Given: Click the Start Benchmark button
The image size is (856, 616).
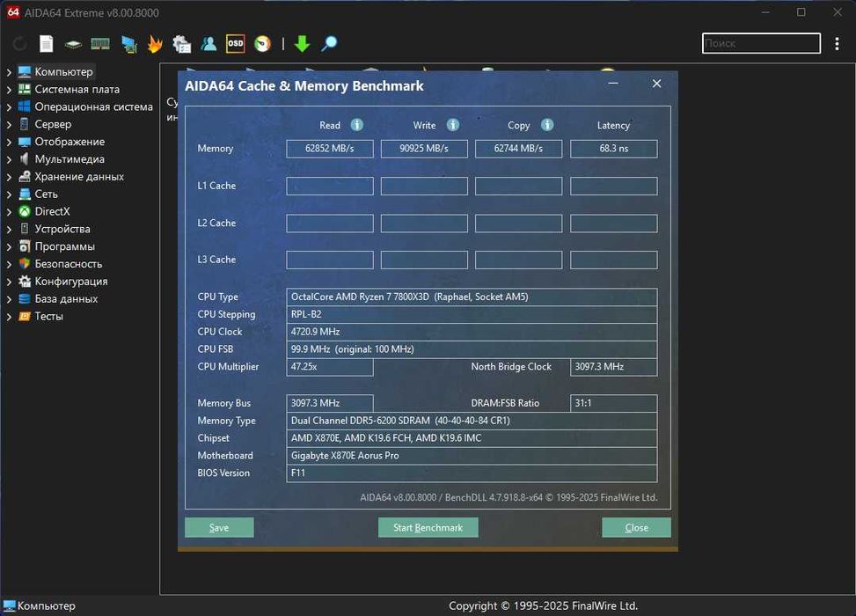Looking at the screenshot, I should (428, 527).
